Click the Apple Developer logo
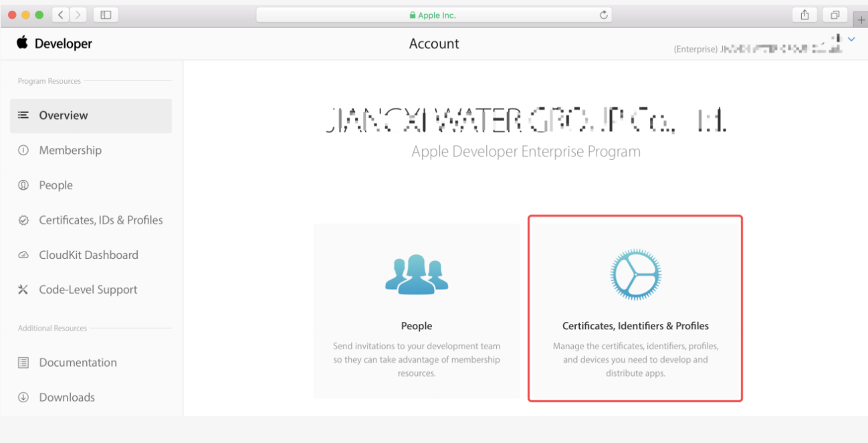 [x=54, y=43]
